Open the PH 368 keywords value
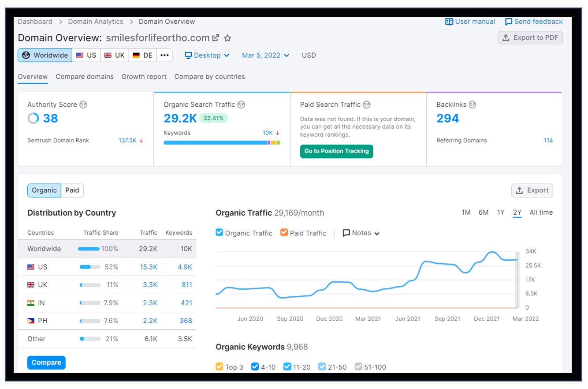The width and height of the screenshot is (588, 389). [186, 321]
